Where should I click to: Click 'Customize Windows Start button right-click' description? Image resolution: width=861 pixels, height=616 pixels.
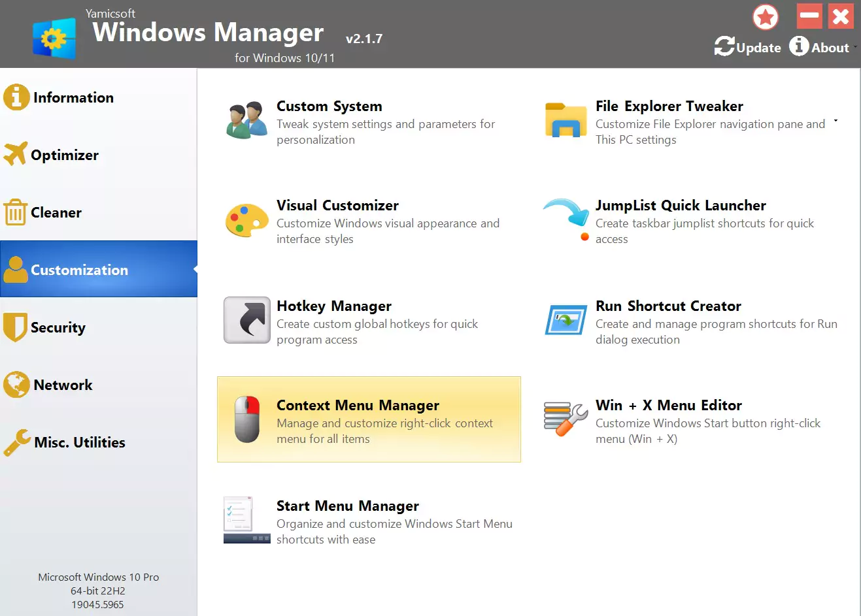708,430
